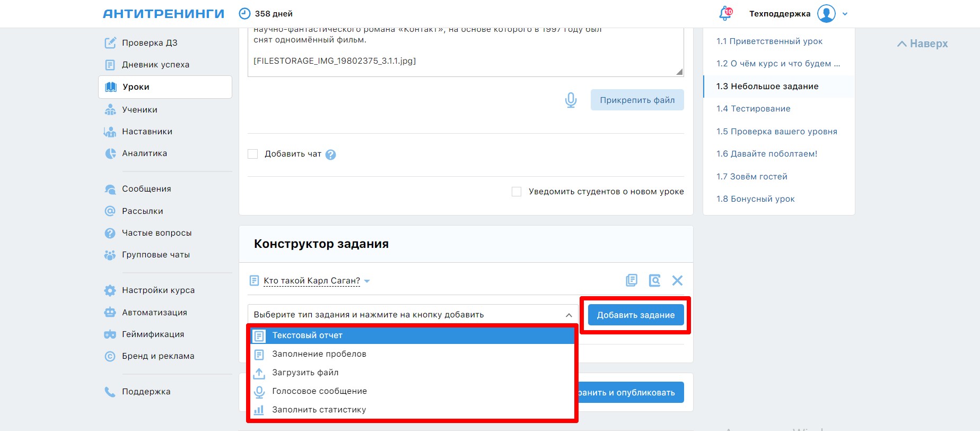Click the microphone voice recording icon
980x431 pixels.
coord(571,100)
